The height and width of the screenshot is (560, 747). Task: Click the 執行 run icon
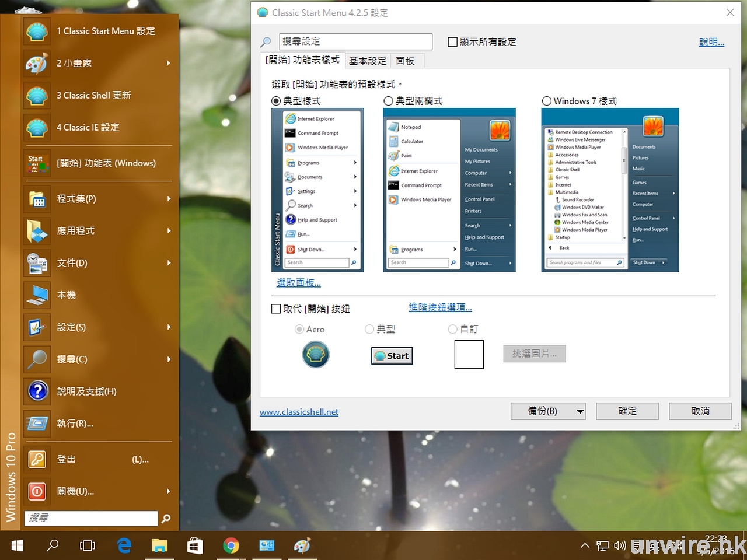coord(37,423)
